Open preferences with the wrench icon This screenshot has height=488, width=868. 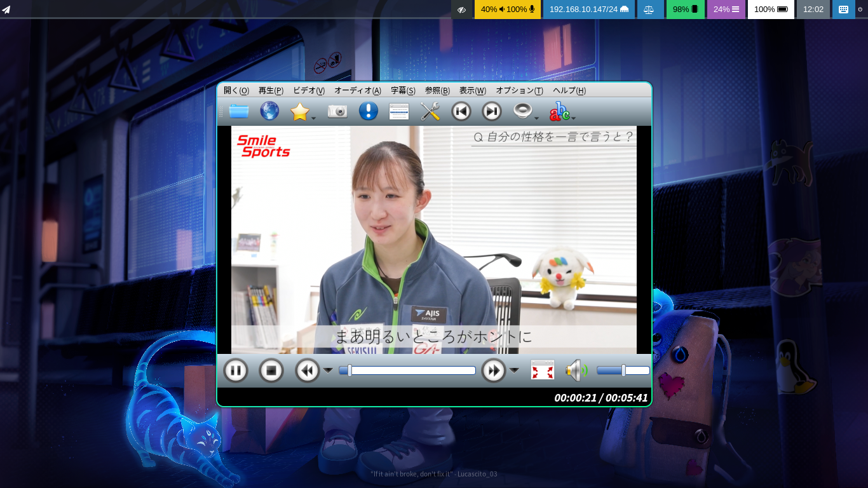tap(430, 111)
